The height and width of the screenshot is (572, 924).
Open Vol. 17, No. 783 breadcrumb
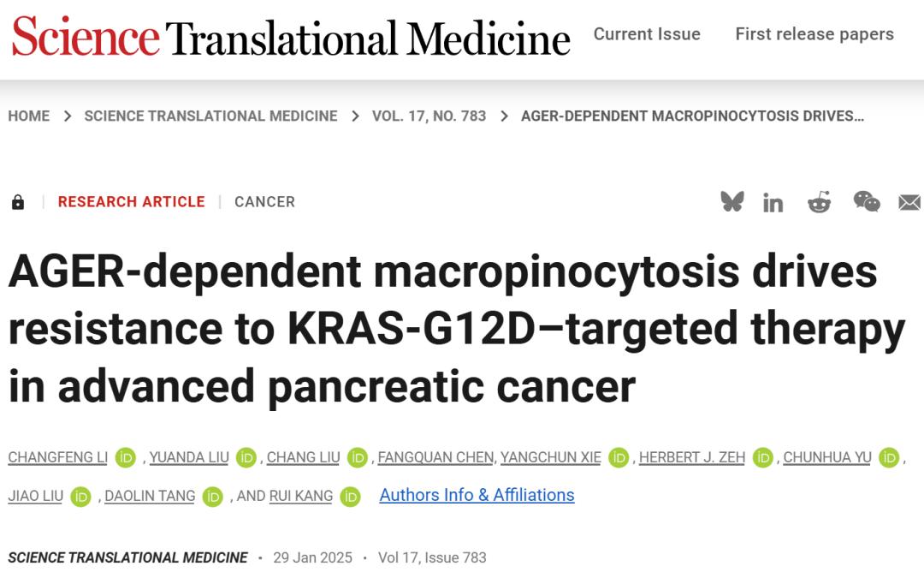click(x=429, y=116)
